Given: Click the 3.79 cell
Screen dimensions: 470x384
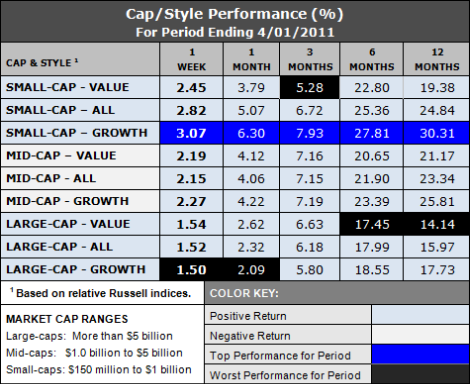Looking at the screenshot, I should pos(251,87).
